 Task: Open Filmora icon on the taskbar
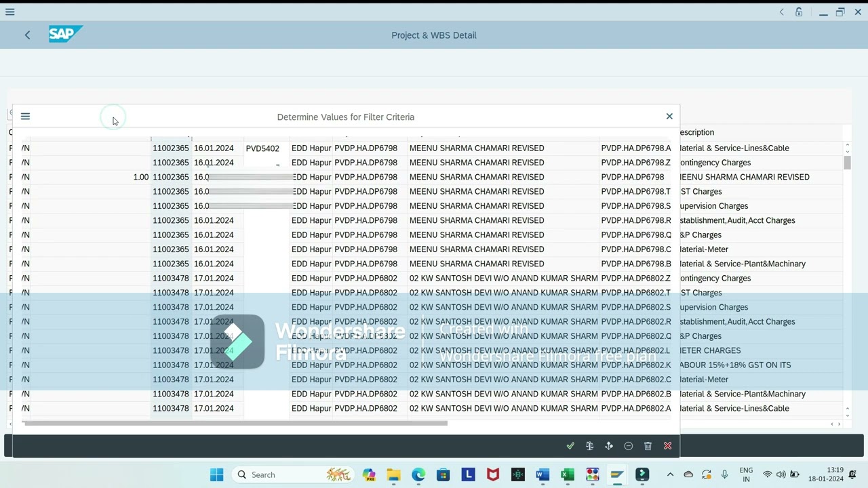(642, 474)
